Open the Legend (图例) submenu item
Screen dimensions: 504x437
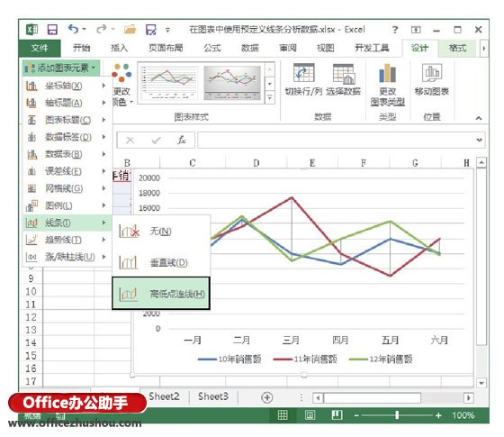67,205
